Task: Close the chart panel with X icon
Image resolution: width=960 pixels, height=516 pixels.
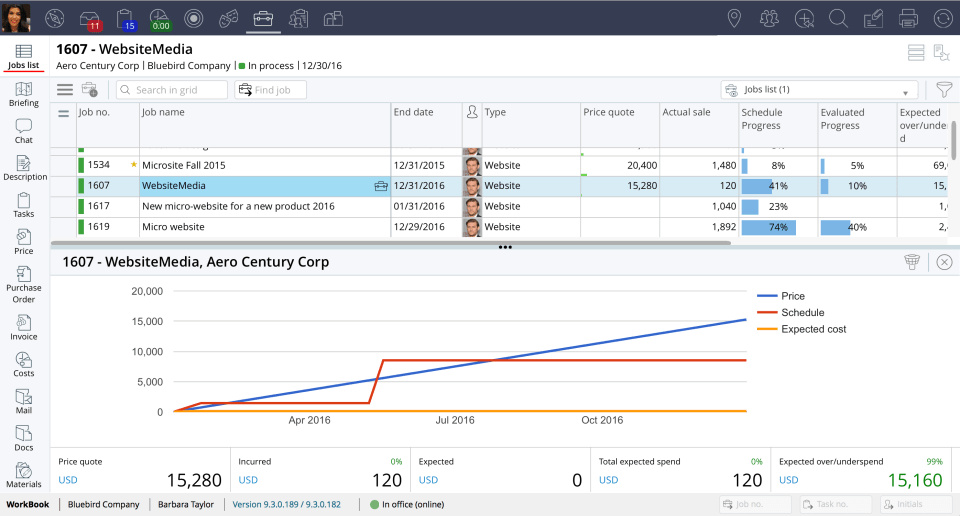Action: pos(945,262)
